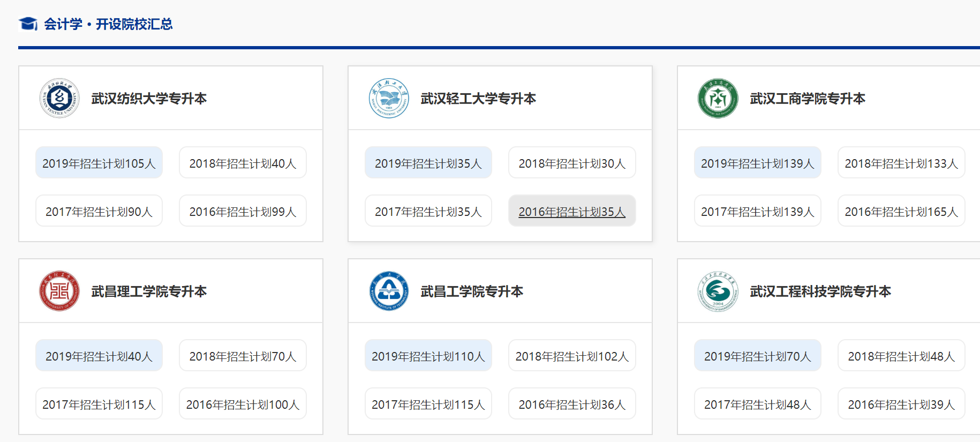Select 2019年招生计划105人 for 武汉纺织大学
This screenshot has height=442, width=980.
click(x=99, y=163)
